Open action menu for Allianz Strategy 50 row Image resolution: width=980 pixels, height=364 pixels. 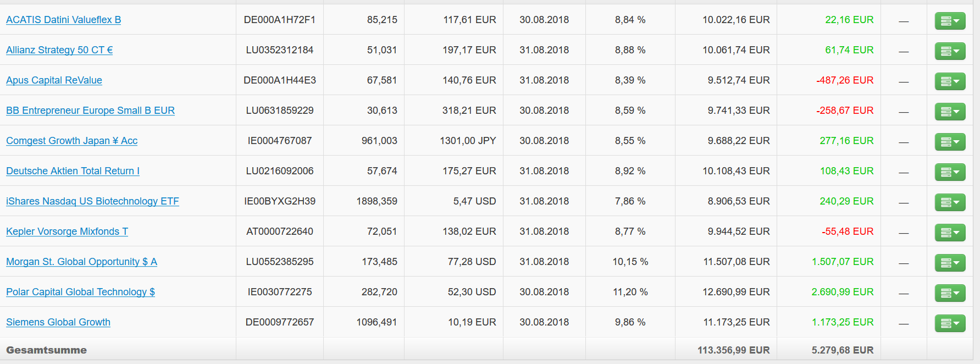(x=950, y=51)
